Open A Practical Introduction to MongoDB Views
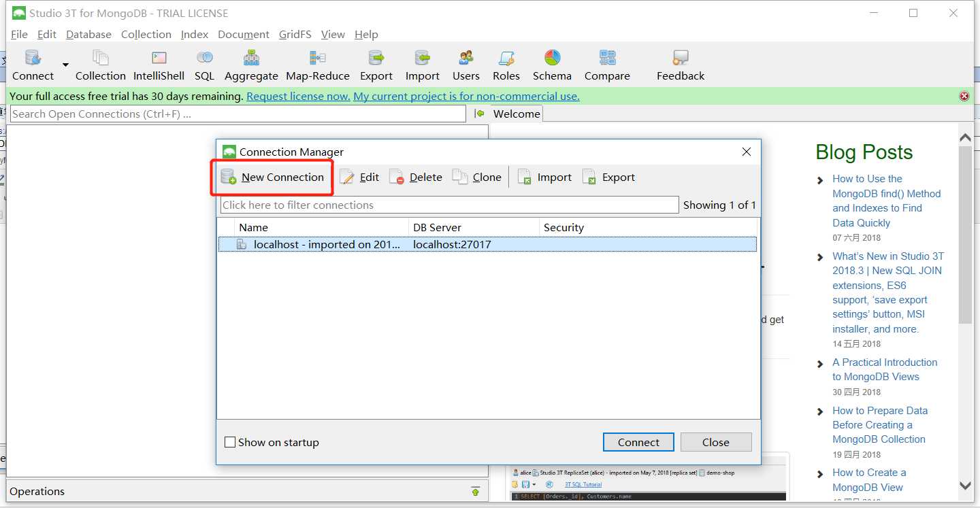The image size is (980, 508). (x=885, y=369)
